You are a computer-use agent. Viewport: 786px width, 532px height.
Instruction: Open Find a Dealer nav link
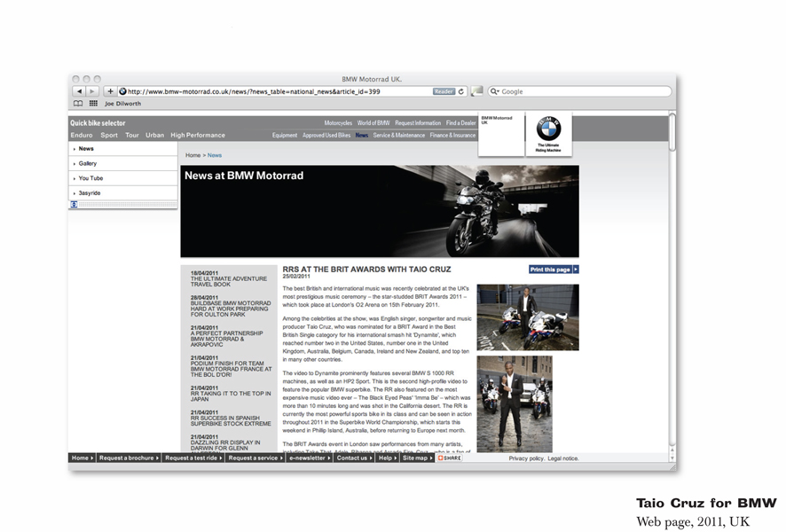click(x=461, y=122)
